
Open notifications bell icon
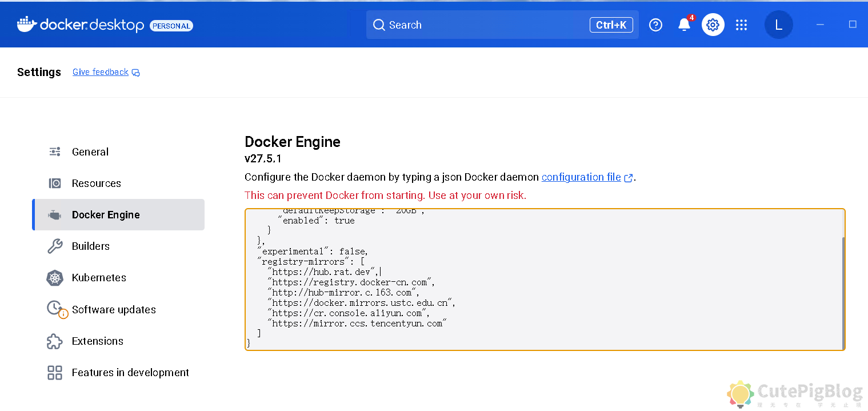pos(684,25)
